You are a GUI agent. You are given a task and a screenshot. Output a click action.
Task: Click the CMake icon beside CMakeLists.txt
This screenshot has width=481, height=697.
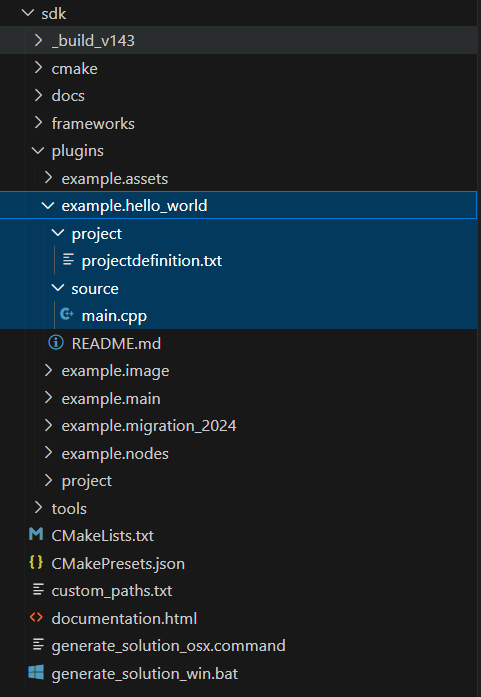coord(36,534)
